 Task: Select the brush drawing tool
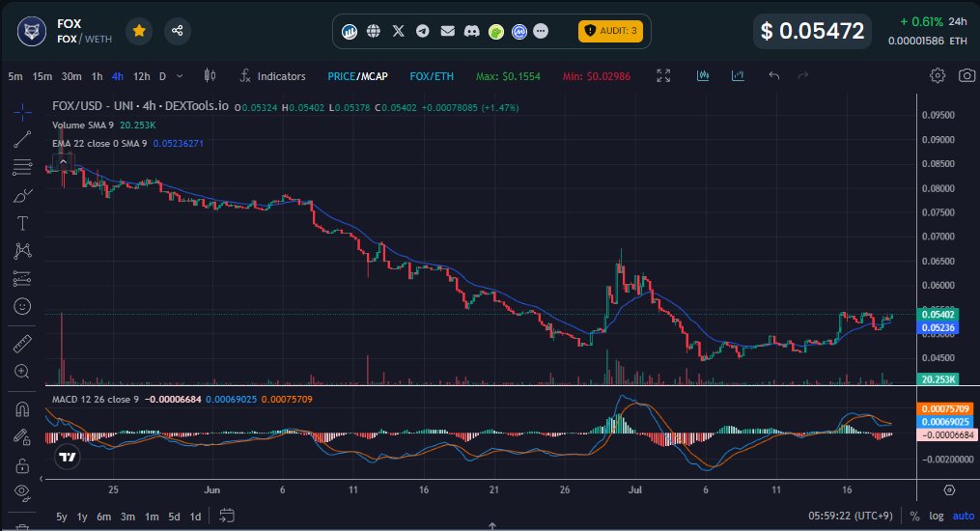click(x=22, y=196)
